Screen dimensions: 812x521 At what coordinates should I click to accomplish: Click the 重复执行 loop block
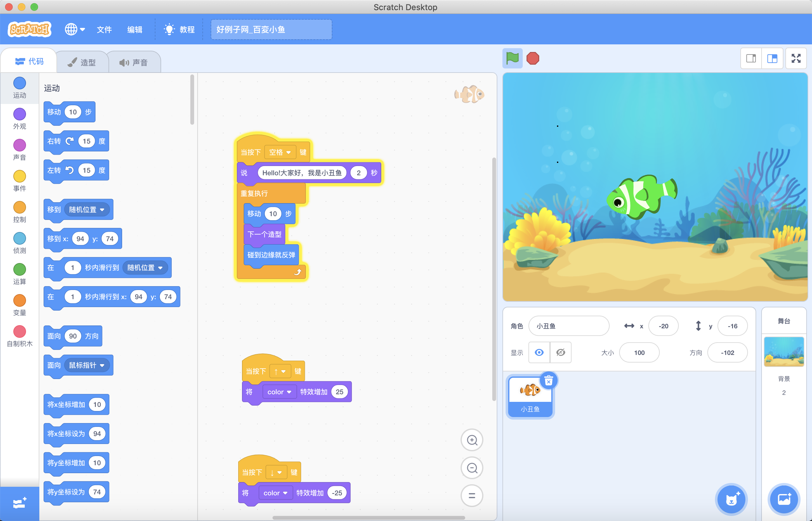coord(254,194)
